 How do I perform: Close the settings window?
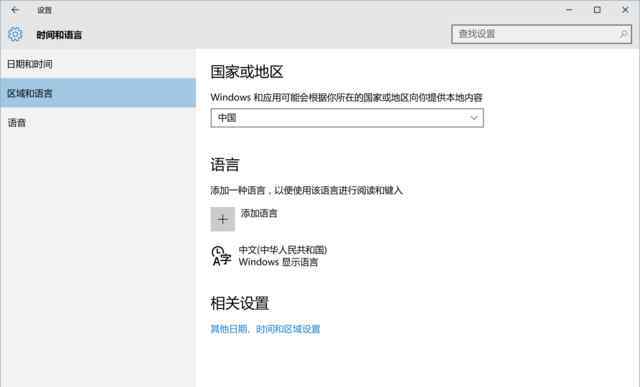(625, 10)
